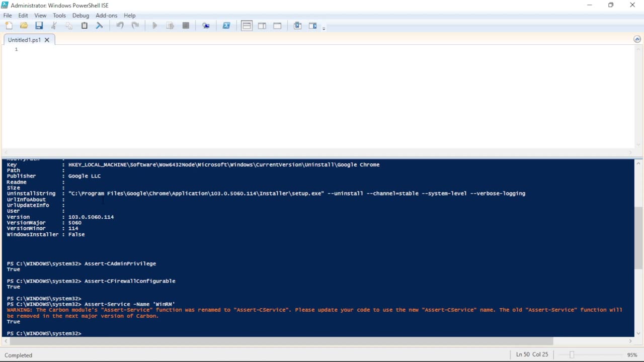Open the View menu
Screen dimensions: 644x362
tap(40, 16)
